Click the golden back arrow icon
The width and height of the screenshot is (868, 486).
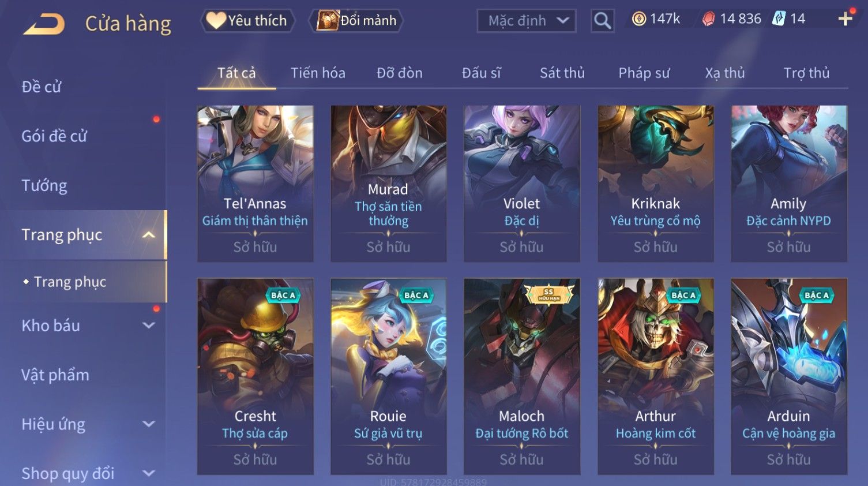43,24
